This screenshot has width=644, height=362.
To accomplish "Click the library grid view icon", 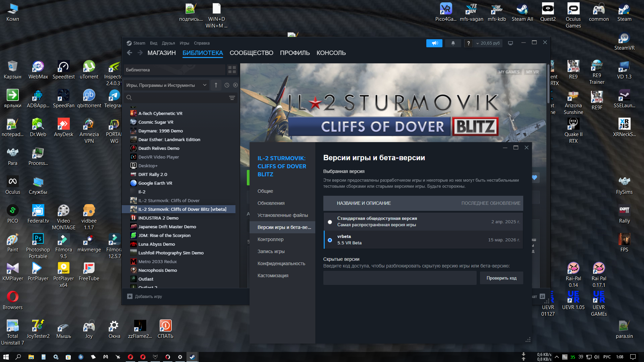I will 232,70.
